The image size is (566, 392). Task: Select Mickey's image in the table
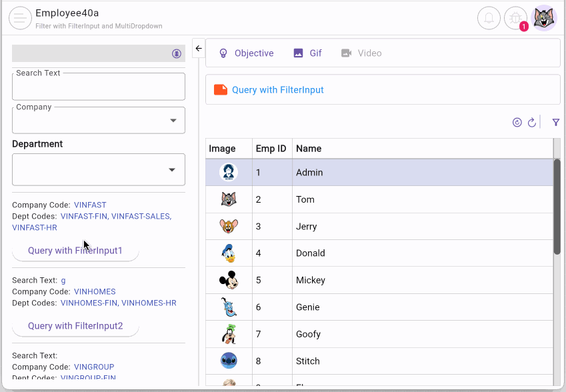(229, 280)
